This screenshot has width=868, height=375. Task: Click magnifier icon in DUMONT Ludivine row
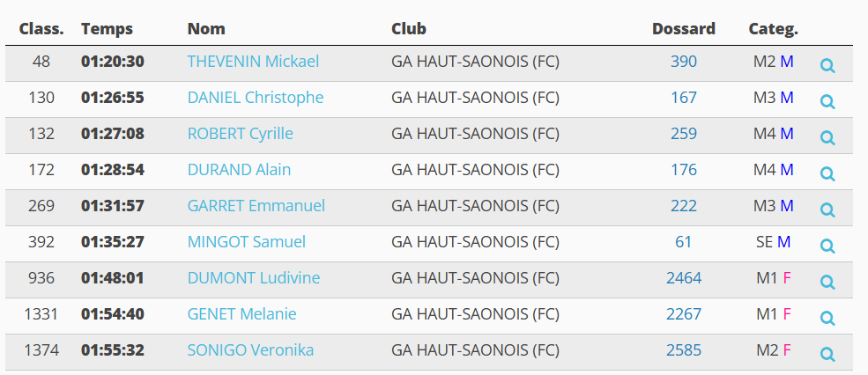pos(827,282)
